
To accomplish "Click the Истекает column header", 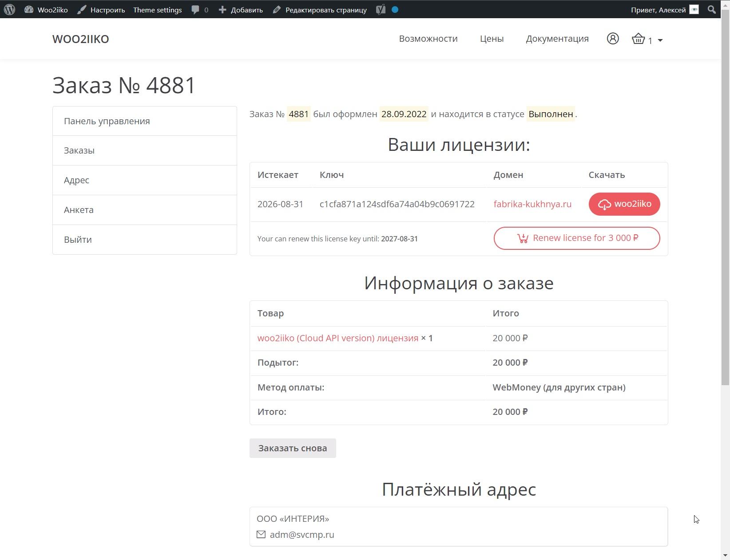I will (278, 175).
